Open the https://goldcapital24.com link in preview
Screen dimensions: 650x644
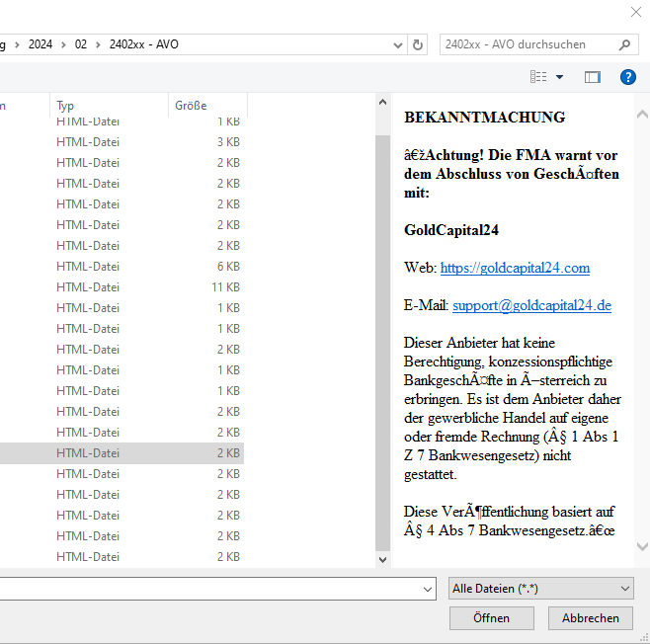click(515, 268)
